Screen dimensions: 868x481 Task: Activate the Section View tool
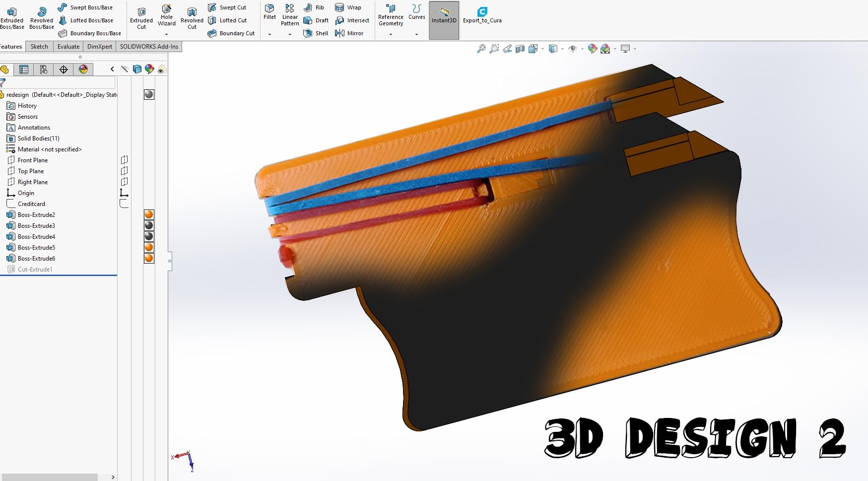520,48
